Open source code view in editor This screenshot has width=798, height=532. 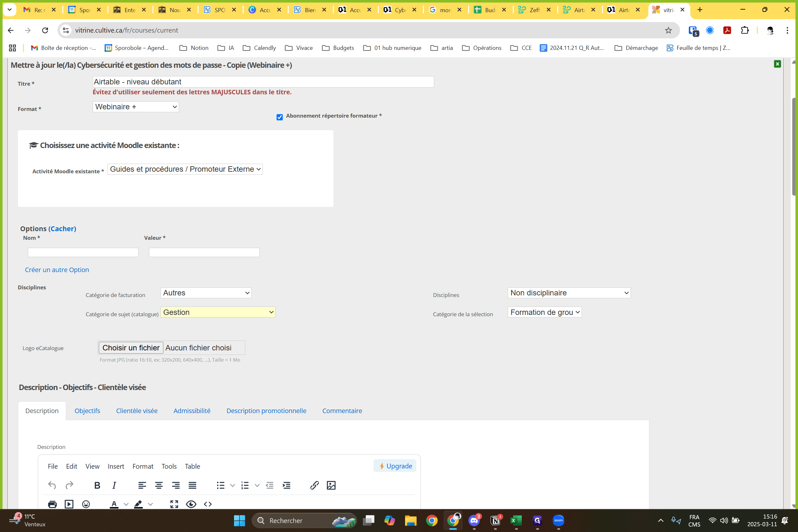[208, 504]
